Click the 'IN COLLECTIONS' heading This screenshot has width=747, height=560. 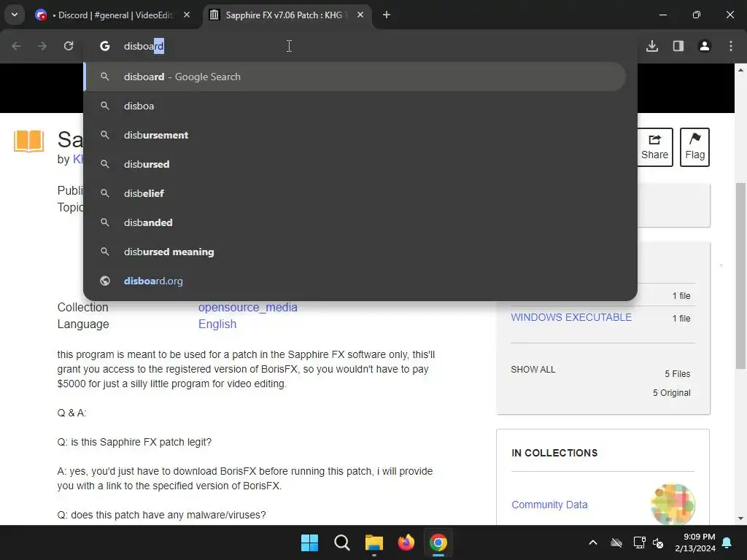554,453
